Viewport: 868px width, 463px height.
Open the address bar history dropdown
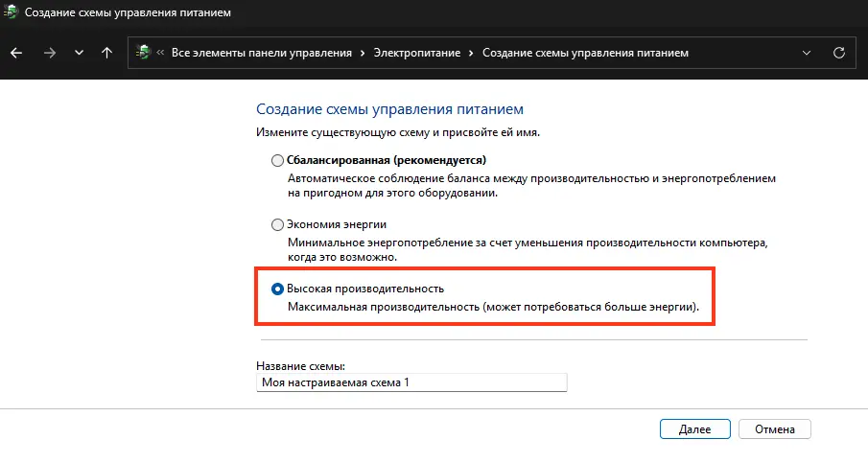click(x=807, y=53)
